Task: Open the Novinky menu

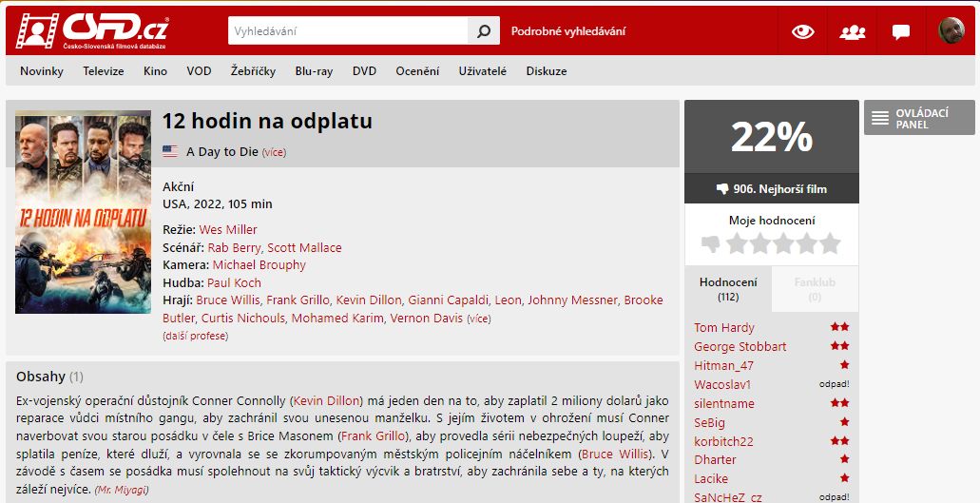Action: point(42,71)
